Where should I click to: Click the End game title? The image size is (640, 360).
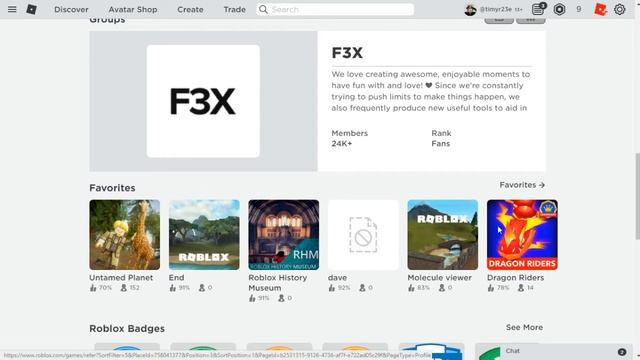pos(176,278)
